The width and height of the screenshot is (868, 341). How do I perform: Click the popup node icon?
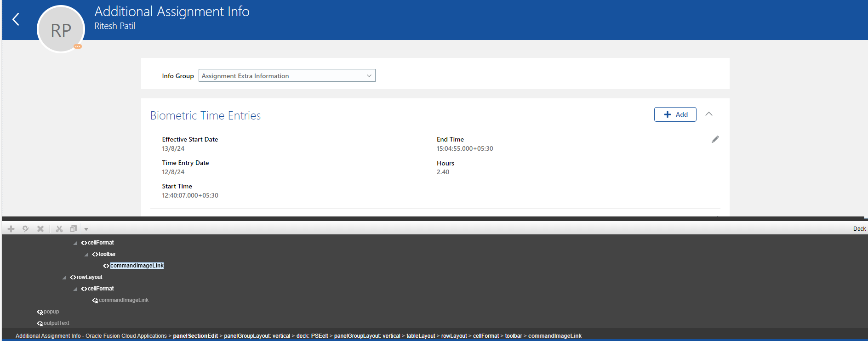tap(40, 312)
